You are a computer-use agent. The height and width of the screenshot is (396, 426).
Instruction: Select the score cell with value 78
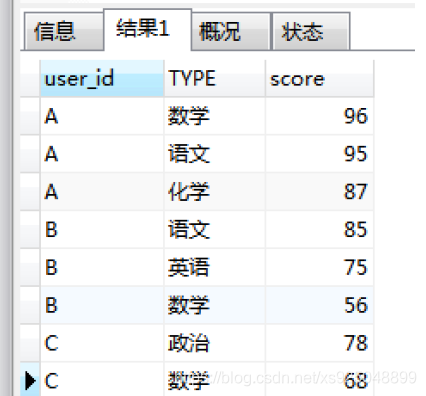tap(320, 343)
